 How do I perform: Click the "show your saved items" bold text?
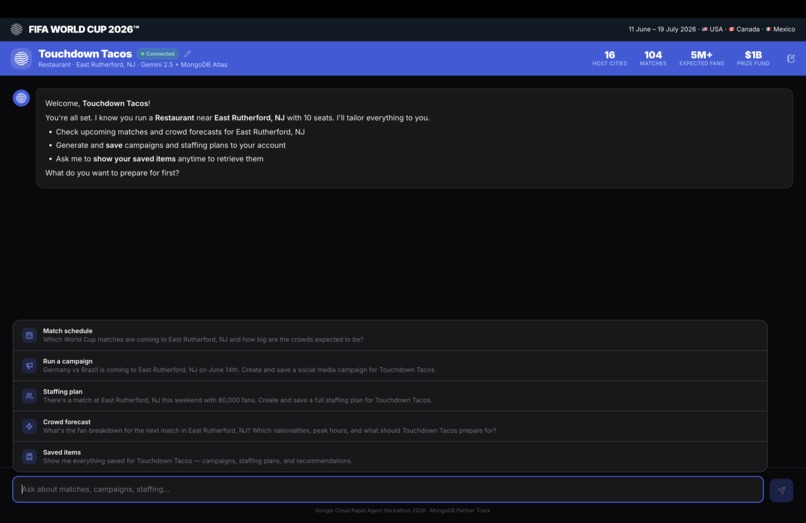(134, 159)
